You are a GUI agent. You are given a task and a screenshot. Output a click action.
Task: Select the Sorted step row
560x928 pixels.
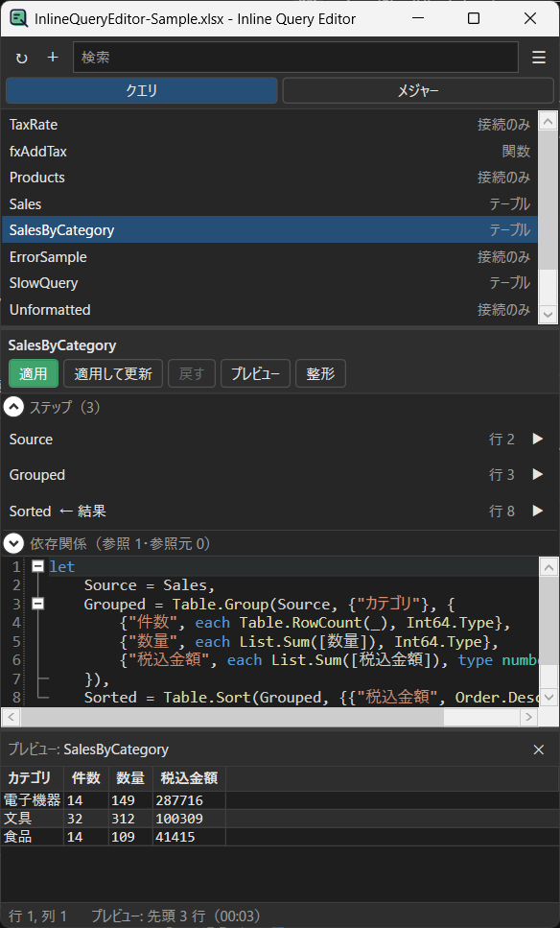(278, 511)
